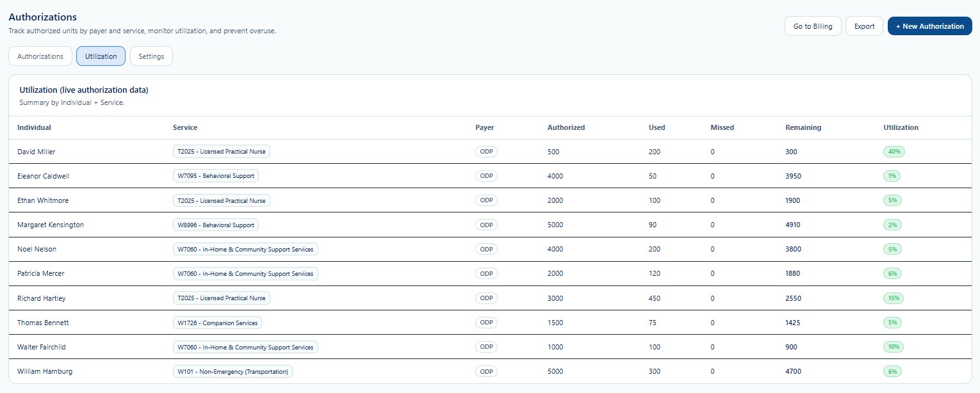
Task: Select the Noel Nelson name
Action: 37,249
